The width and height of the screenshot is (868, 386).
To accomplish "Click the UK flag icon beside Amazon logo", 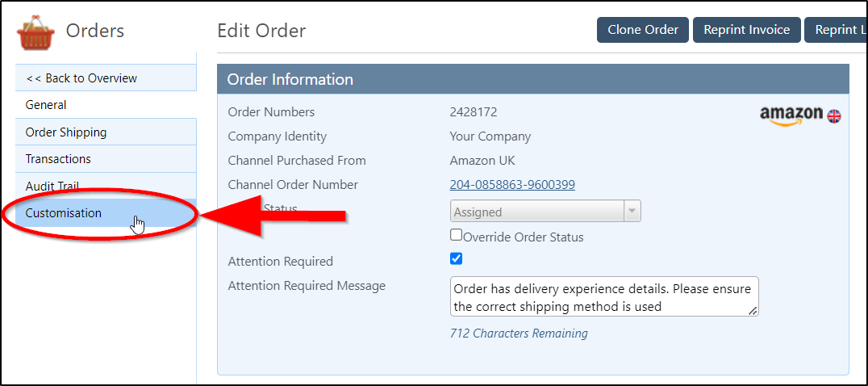I will coord(833,115).
